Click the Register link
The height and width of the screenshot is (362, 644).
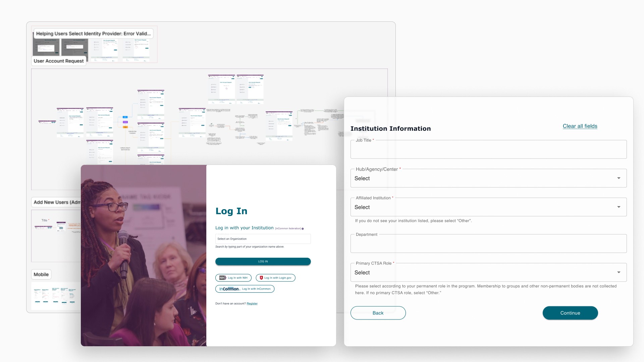[x=252, y=304]
